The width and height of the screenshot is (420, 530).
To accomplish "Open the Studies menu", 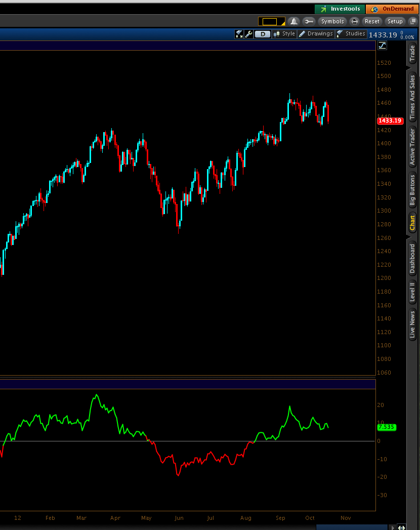I will click(x=351, y=34).
